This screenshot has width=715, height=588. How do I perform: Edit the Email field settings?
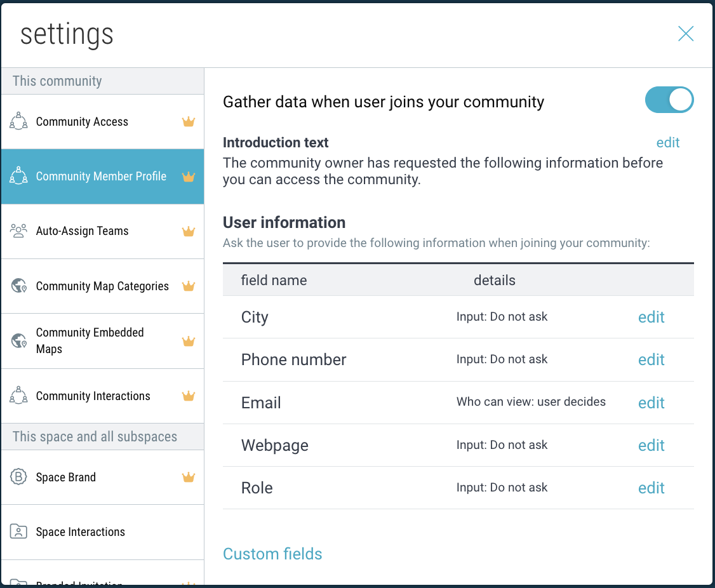651,403
